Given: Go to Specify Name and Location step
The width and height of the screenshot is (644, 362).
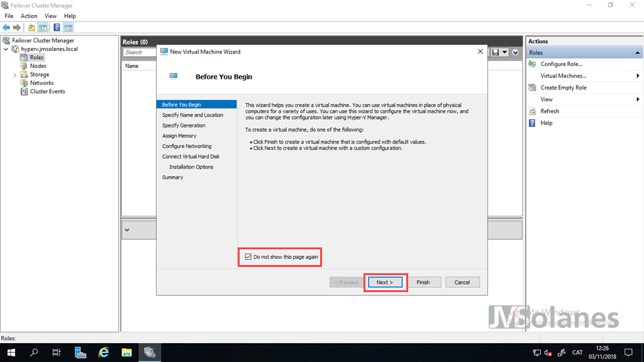Looking at the screenshot, I should point(192,115).
